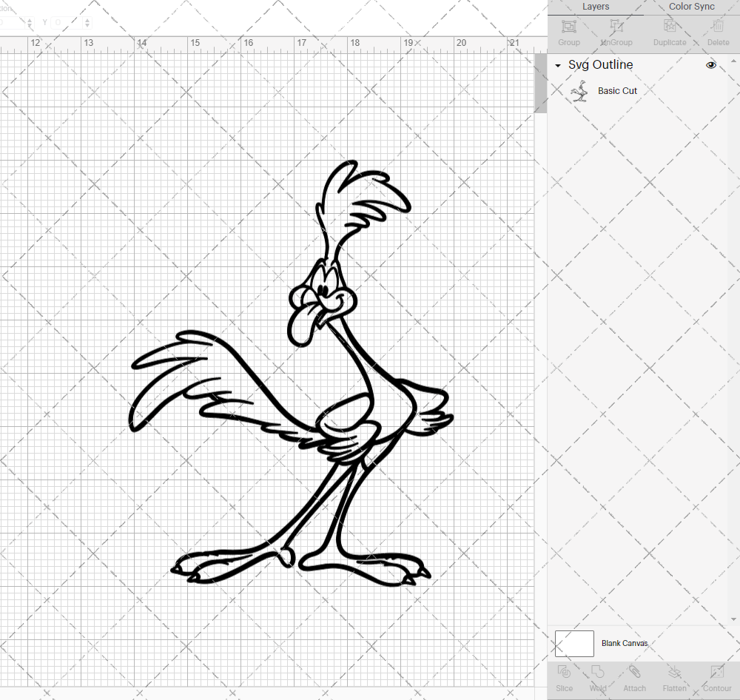The width and height of the screenshot is (740, 700).
Task: Open the Blank Canvas color swatch
Action: pos(574,643)
